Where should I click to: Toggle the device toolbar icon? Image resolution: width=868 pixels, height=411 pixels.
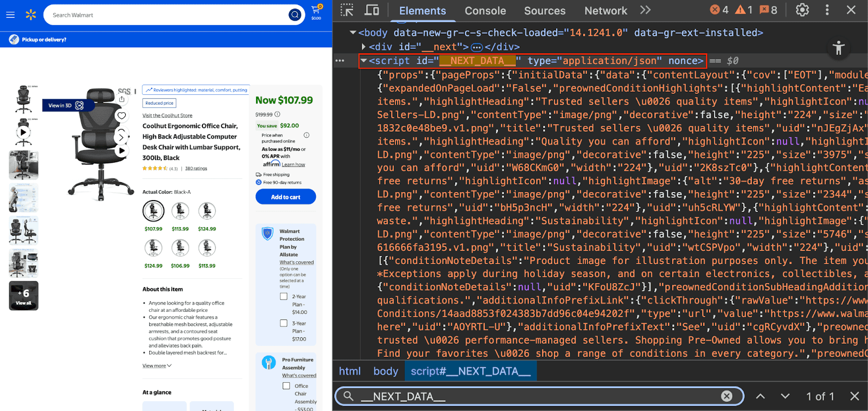[372, 10]
